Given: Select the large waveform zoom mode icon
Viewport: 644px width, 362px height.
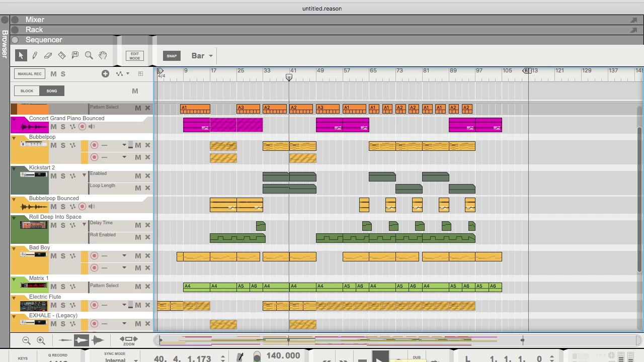Looking at the screenshot, I should (x=98, y=340).
